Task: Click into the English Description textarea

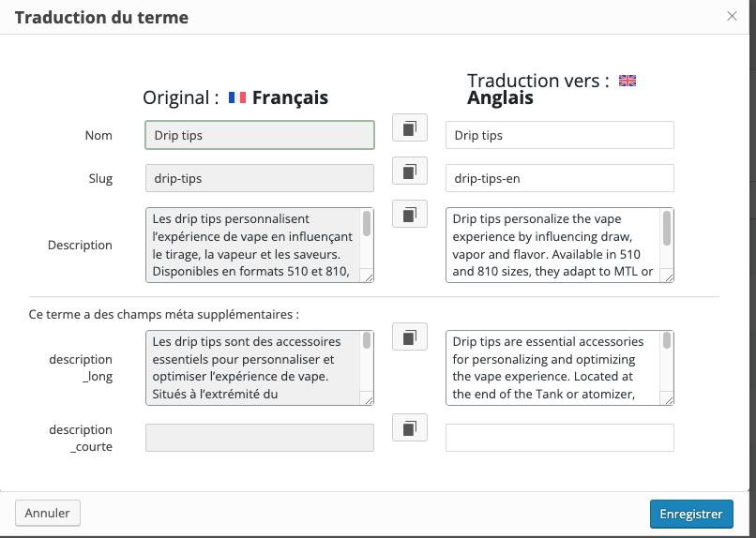Action: [553, 245]
